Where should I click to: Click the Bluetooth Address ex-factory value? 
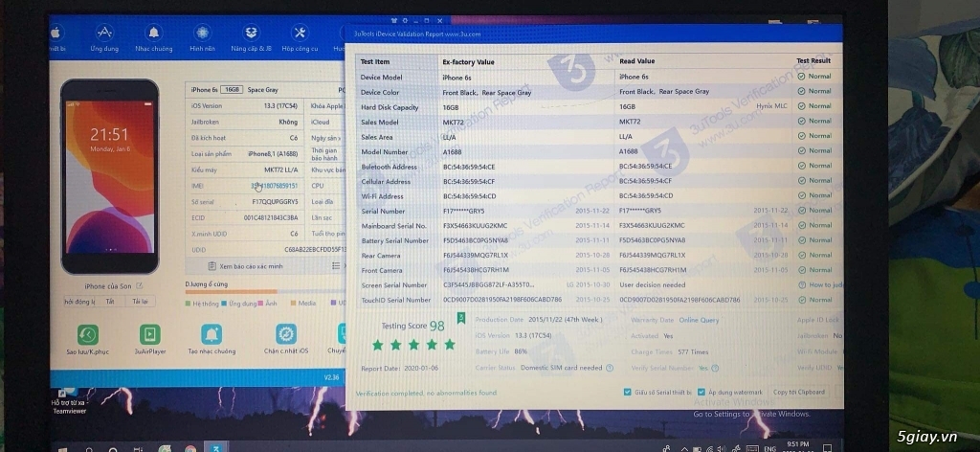click(x=469, y=167)
